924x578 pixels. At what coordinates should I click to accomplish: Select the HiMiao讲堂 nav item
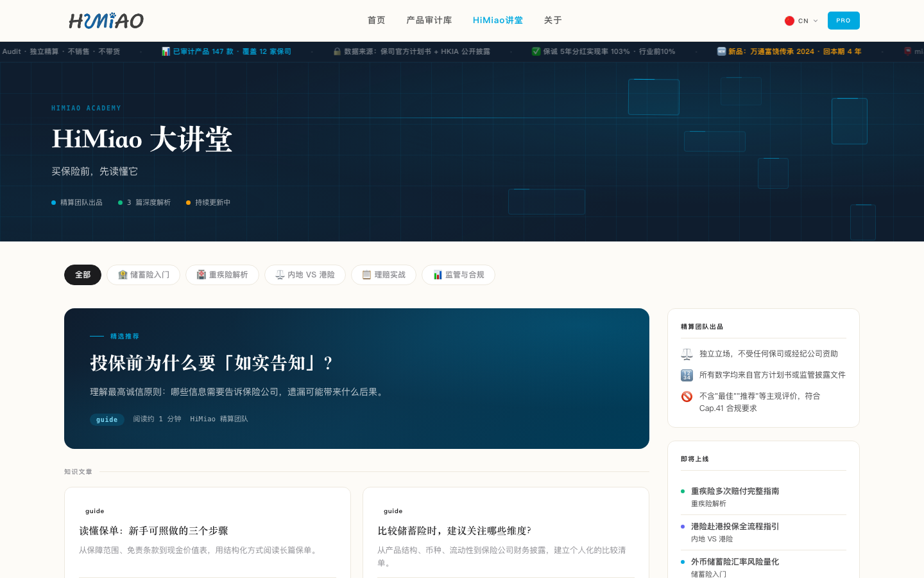click(497, 21)
